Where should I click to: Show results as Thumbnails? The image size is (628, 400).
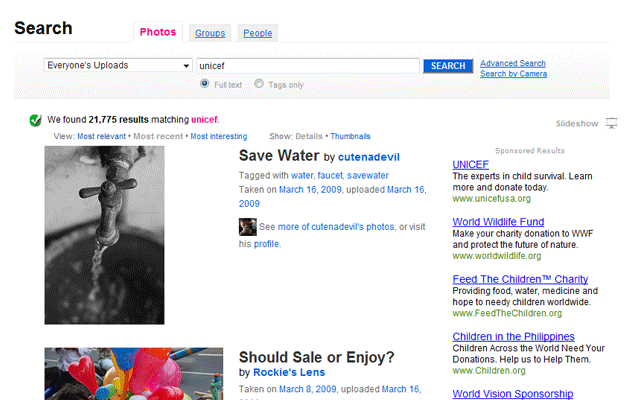pyautogui.click(x=350, y=136)
